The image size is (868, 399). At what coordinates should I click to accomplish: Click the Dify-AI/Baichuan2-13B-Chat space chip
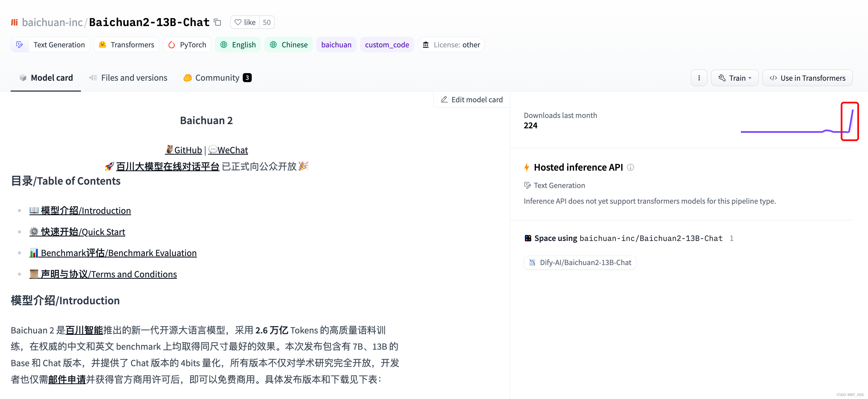[580, 262]
